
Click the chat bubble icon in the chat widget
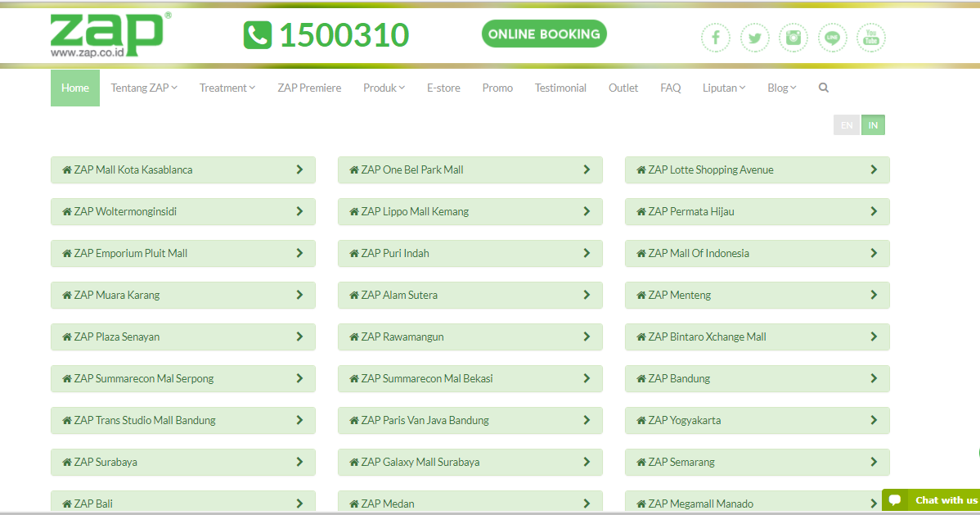(x=895, y=500)
